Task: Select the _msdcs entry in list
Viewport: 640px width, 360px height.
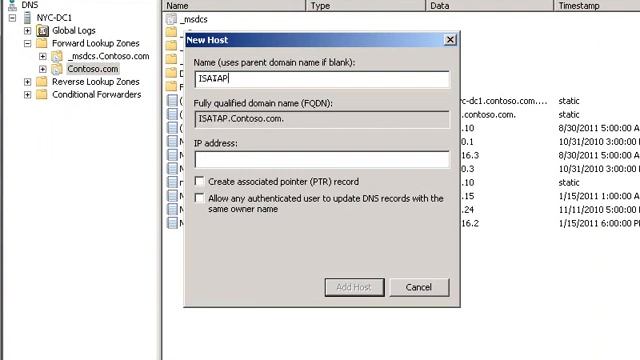Action: tap(194, 19)
